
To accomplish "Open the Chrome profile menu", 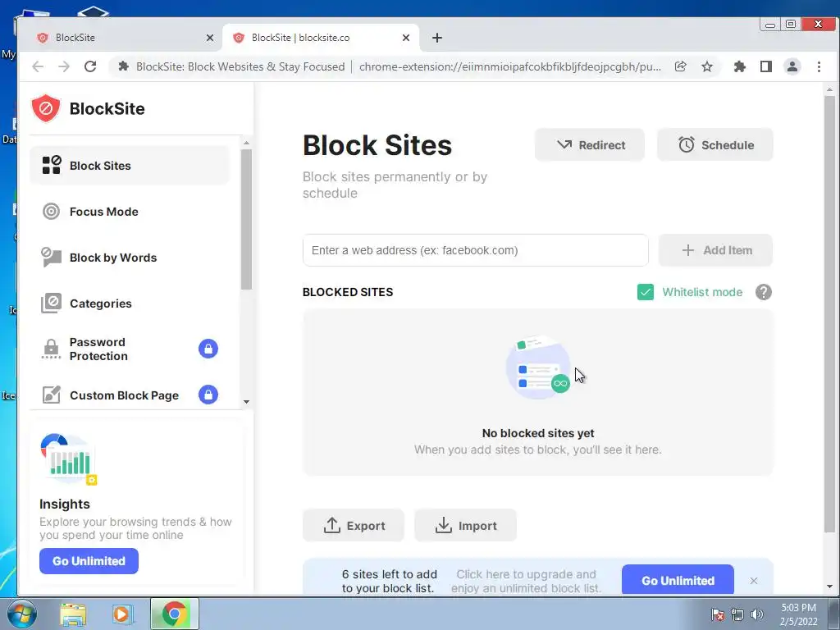I will pos(792,66).
